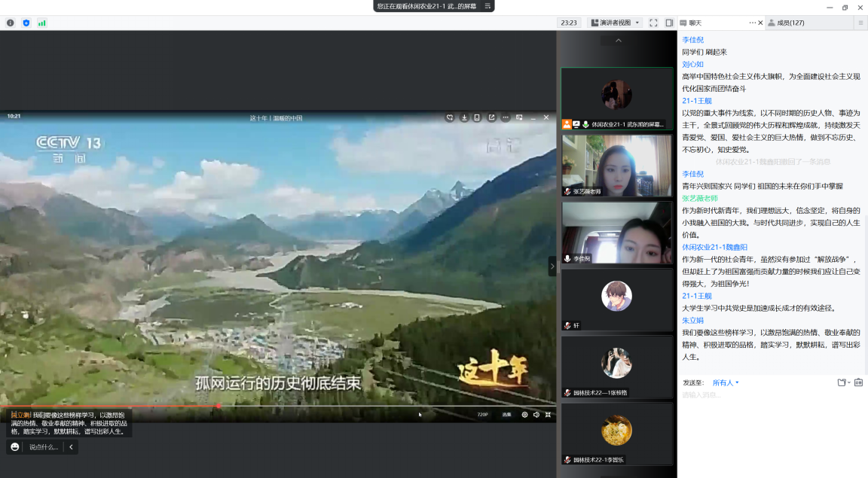Open the 发送至 所有人 recipient dropdown
This screenshot has width=868, height=478.
725,382
